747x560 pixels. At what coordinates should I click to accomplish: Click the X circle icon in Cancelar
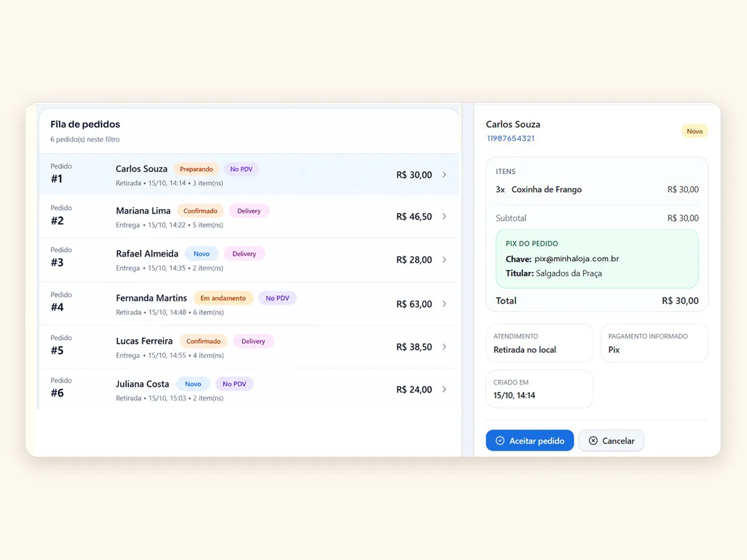(x=593, y=441)
